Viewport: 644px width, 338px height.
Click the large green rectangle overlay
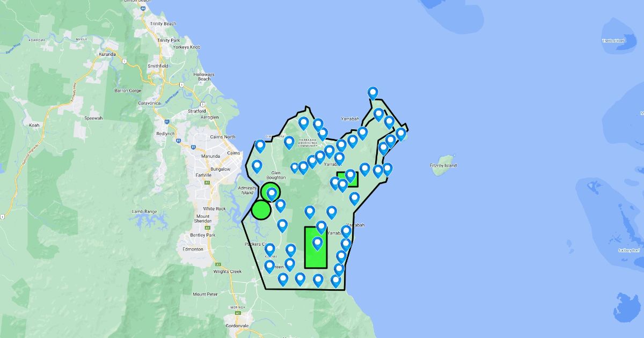coord(316,247)
